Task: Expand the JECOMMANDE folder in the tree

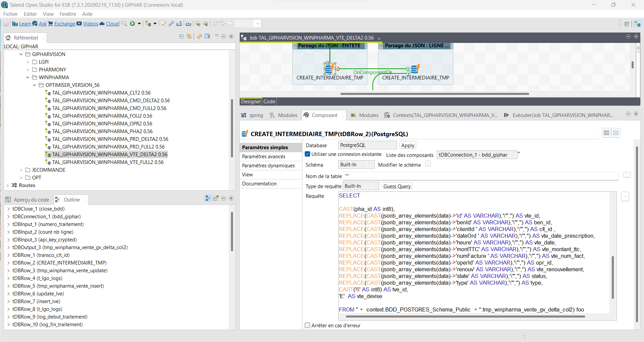Action: coord(21,170)
